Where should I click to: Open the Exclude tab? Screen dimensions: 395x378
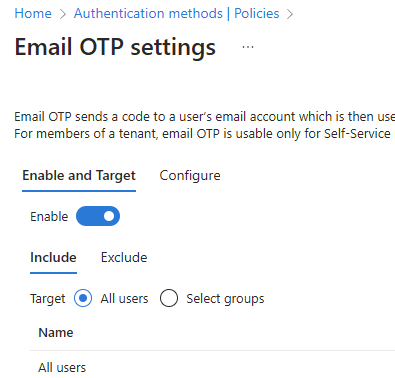click(x=124, y=258)
